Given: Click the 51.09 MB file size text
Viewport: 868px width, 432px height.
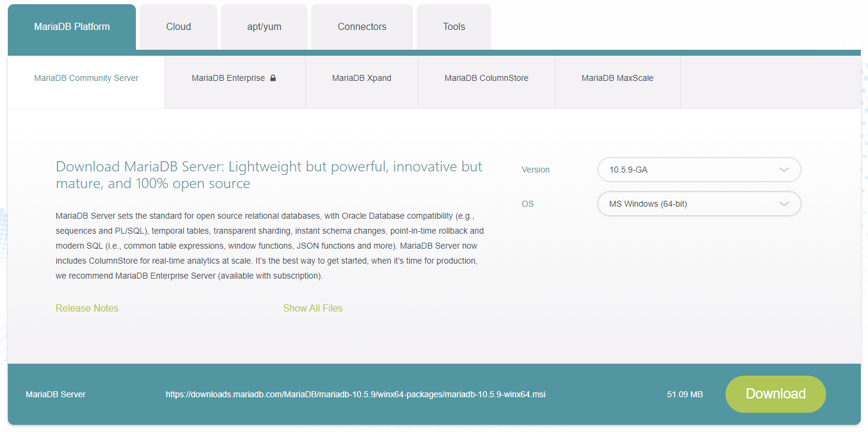Looking at the screenshot, I should [685, 394].
